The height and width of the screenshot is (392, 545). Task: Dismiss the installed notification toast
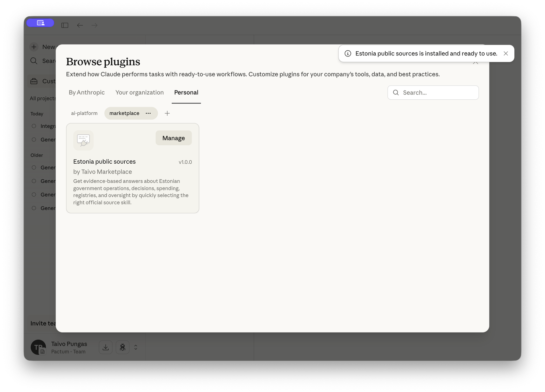coord(506,53)
